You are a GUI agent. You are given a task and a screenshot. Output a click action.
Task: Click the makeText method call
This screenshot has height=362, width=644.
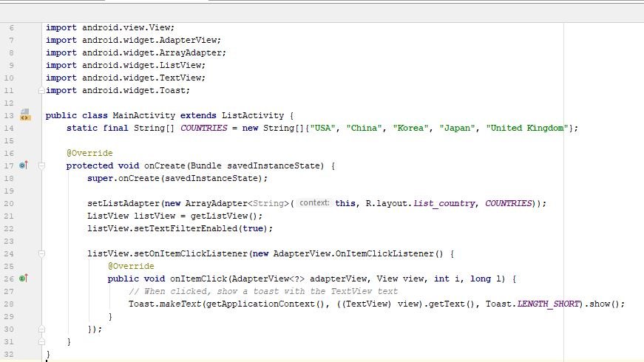[x=180, y=304]
